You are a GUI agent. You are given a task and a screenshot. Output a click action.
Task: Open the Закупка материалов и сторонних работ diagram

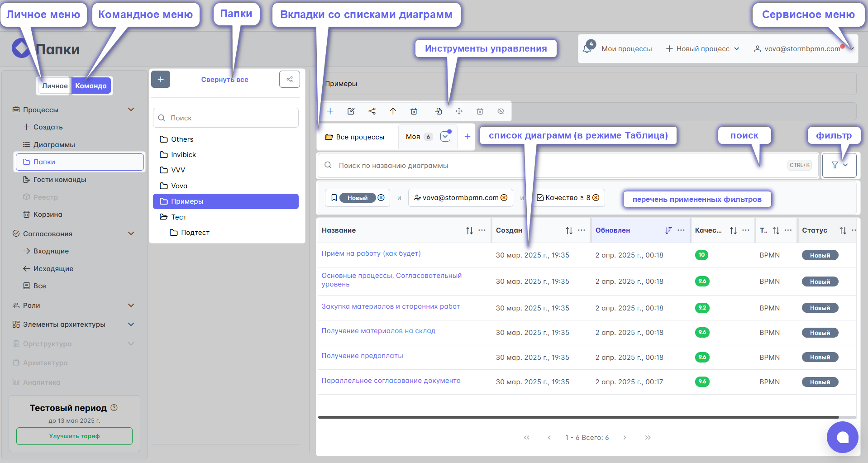click(391, 306)
